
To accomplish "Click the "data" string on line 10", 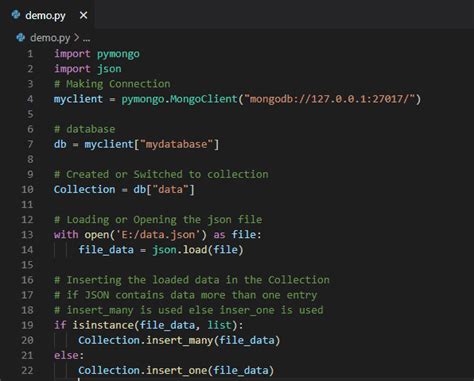I will [171, 189].
